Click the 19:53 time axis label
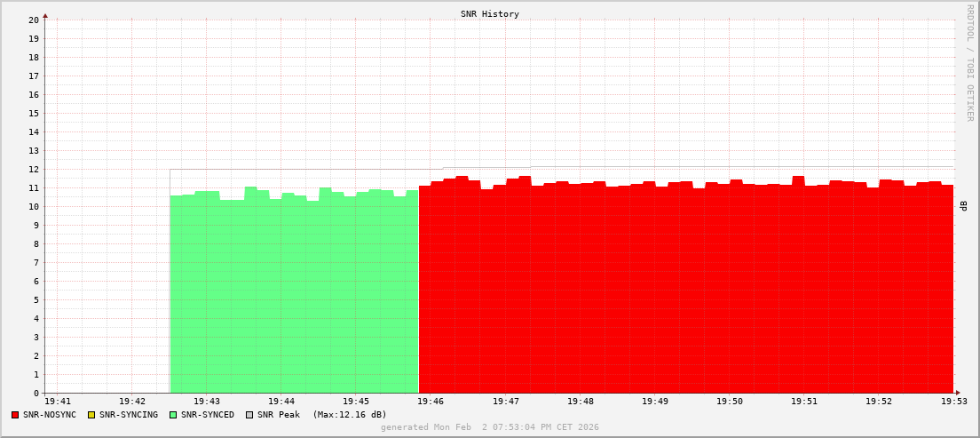 coord(954,402)
